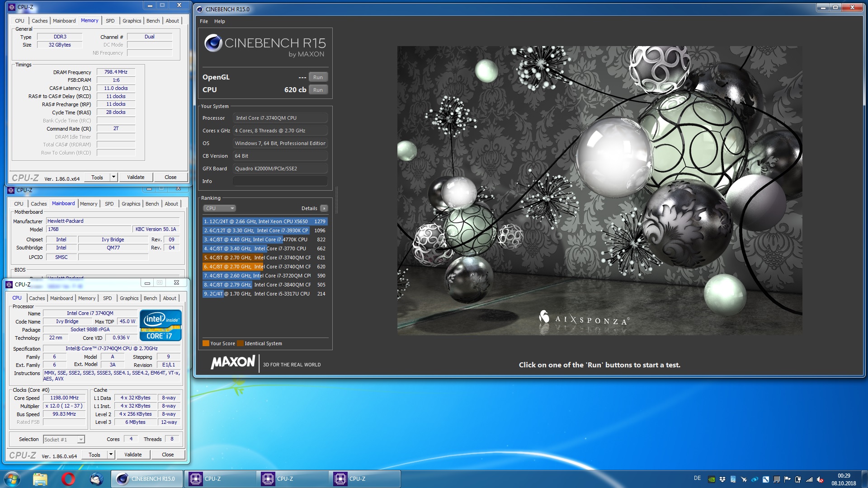Screen dimensions: 868x488
Task: Click the Hewlett-Packard manufacturer field
Action: (113, 221)
